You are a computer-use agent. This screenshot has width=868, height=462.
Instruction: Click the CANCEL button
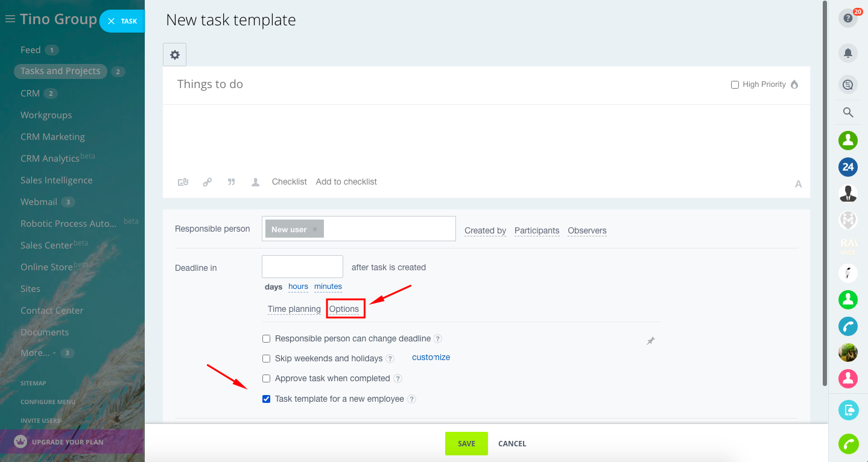pos(512,443)
